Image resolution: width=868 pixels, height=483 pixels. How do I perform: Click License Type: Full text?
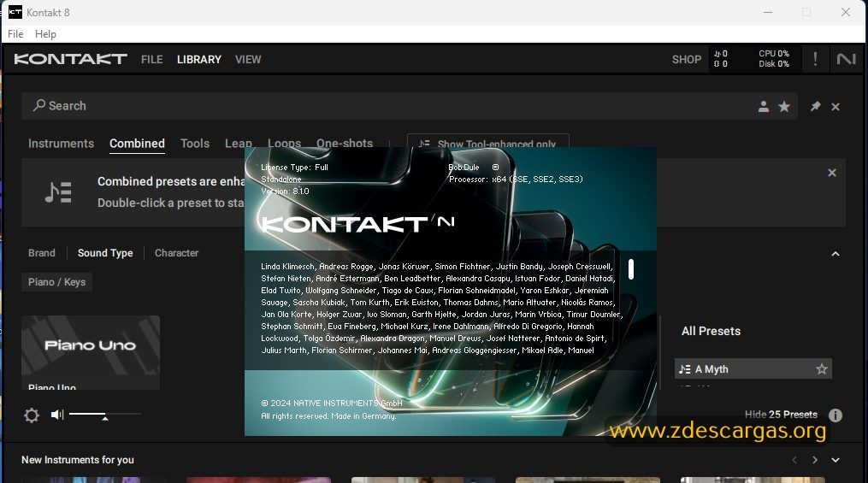pos(294,167)
